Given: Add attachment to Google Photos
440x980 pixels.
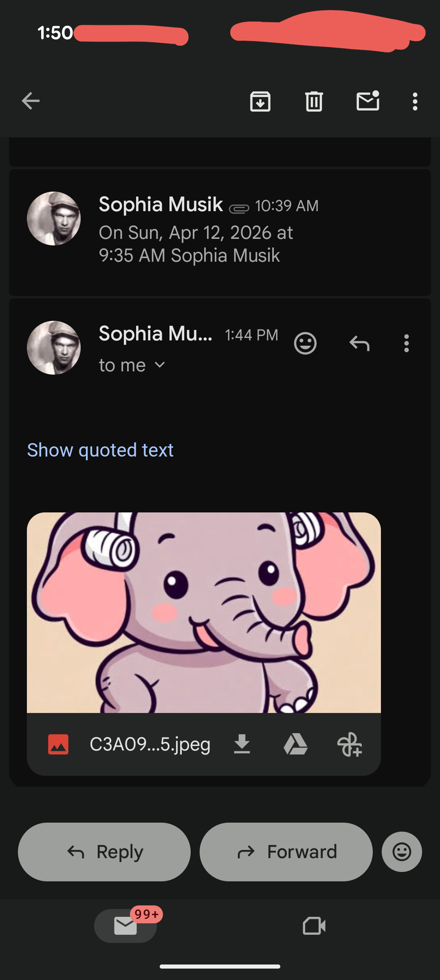Looking at the screenshot, I should [x=350, y=744].
